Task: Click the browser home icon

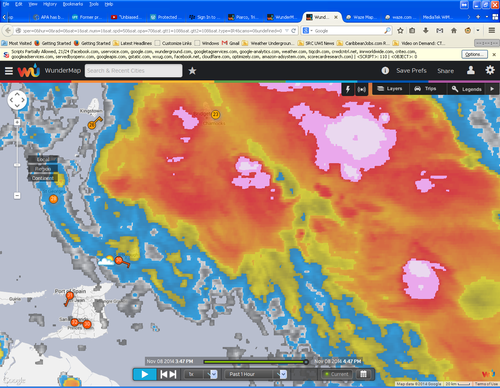Action: (454, 31)
